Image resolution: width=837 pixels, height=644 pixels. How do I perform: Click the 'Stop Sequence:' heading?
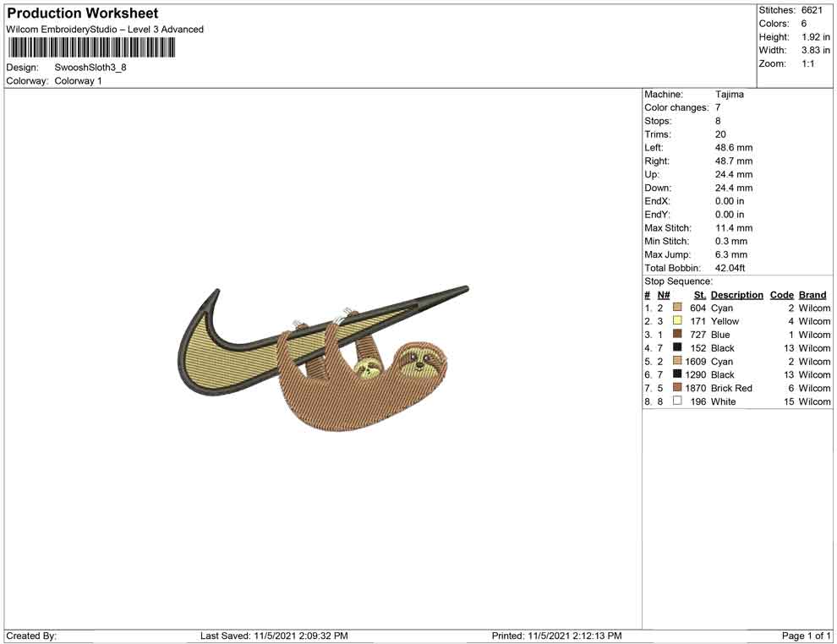pyautogui.click(x=678, y=281)
